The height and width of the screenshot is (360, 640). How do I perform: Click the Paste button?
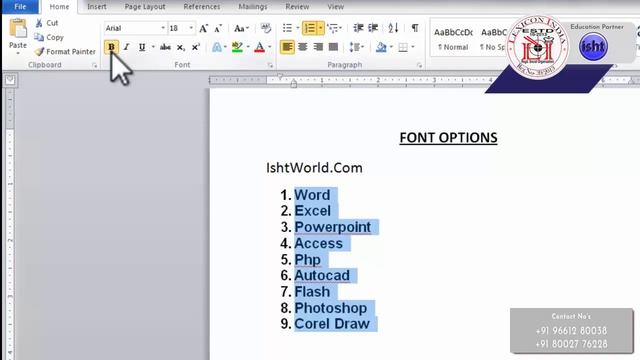pyautogui.click(x=18, y=36)
